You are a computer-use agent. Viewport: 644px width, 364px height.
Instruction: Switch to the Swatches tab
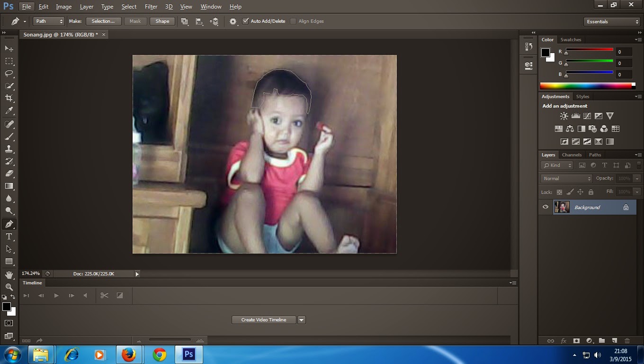pyautogui.click(x=571, y=40)
